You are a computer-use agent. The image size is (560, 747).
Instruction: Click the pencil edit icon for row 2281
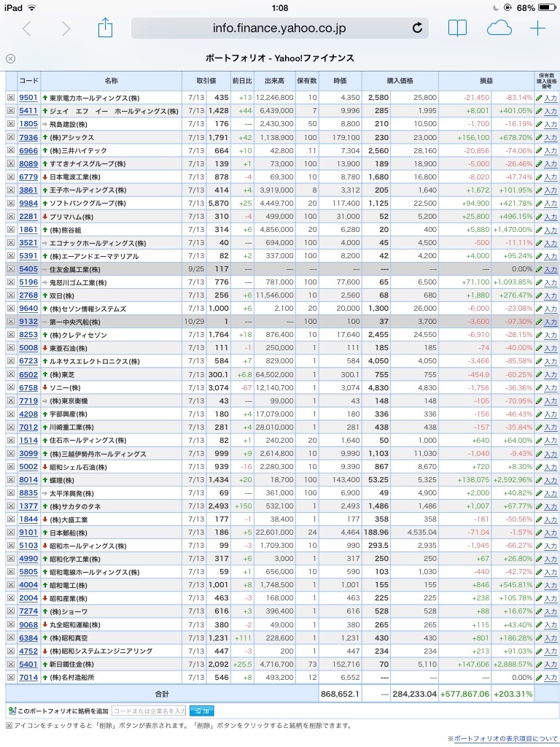(539, 216)
